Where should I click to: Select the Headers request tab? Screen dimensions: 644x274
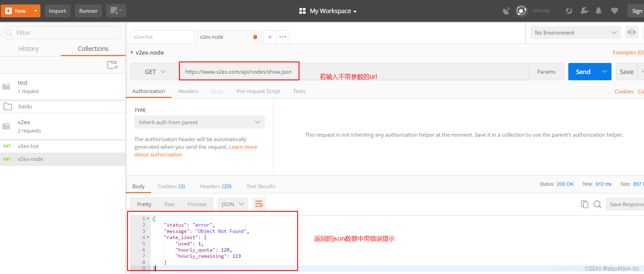click(x=188, y=91)
